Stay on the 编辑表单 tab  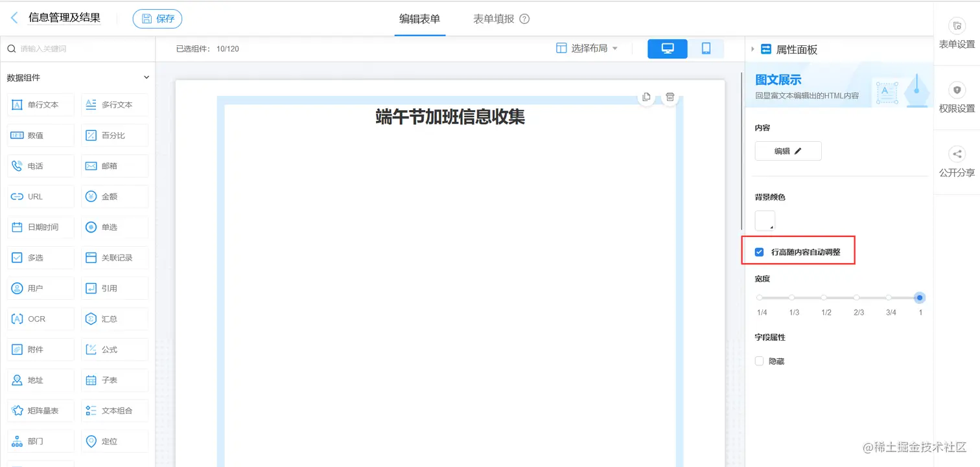[419, 19]
